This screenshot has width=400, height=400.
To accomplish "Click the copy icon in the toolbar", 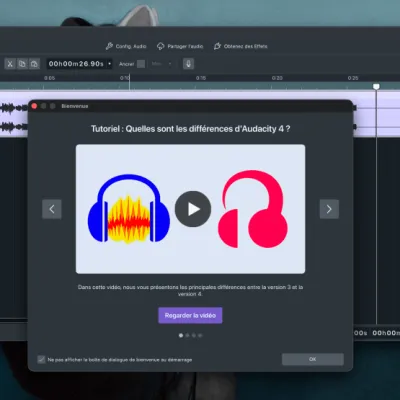I will [x=22, y=64].
